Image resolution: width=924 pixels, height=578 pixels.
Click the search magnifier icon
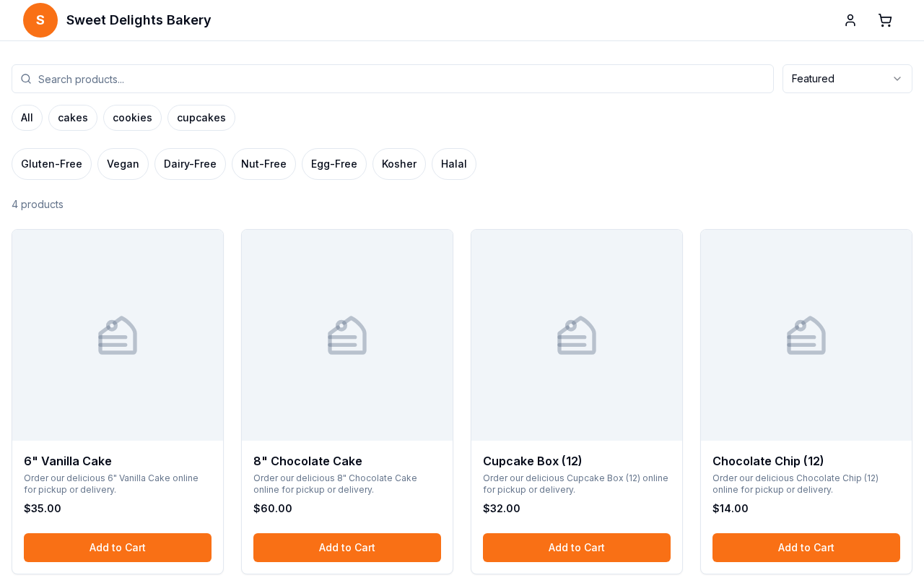click(x=26, y=79)
